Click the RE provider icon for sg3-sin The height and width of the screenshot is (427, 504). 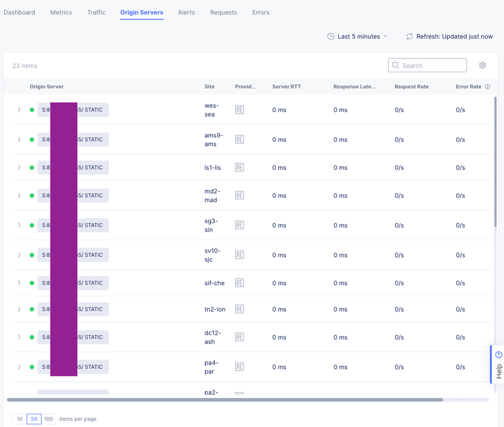(x=240, y=226)
